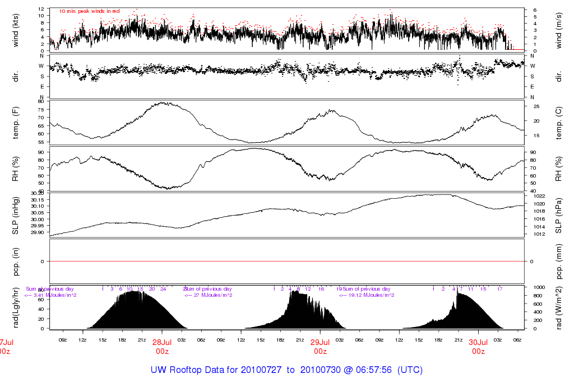Select the "W" compass label on right dir. axis
Image resolution: width=574 pixels, height=392 pixels.
pos(533,66)
